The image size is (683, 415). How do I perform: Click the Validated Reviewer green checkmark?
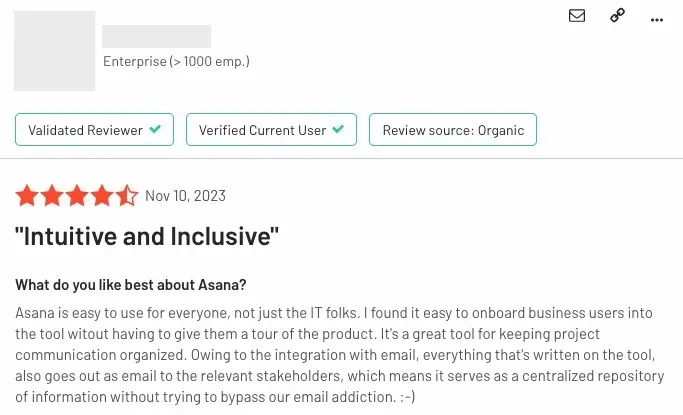coord(155,129)
